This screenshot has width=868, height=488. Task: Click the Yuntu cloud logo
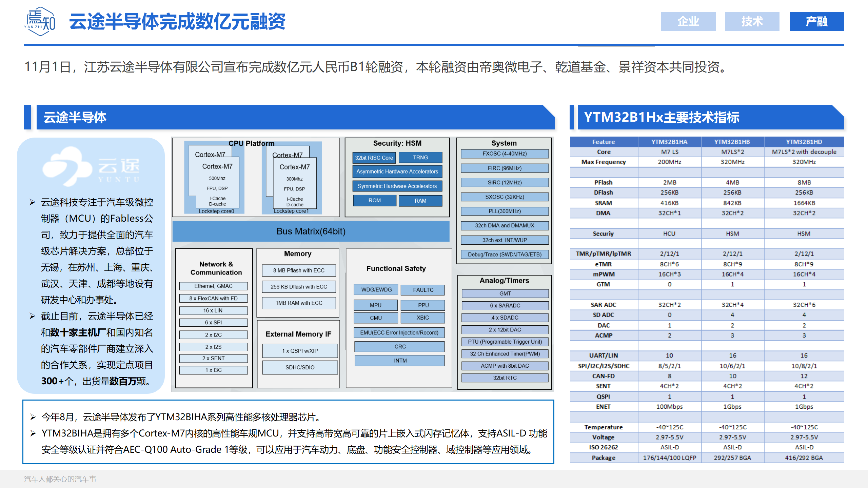click(91, 166)
